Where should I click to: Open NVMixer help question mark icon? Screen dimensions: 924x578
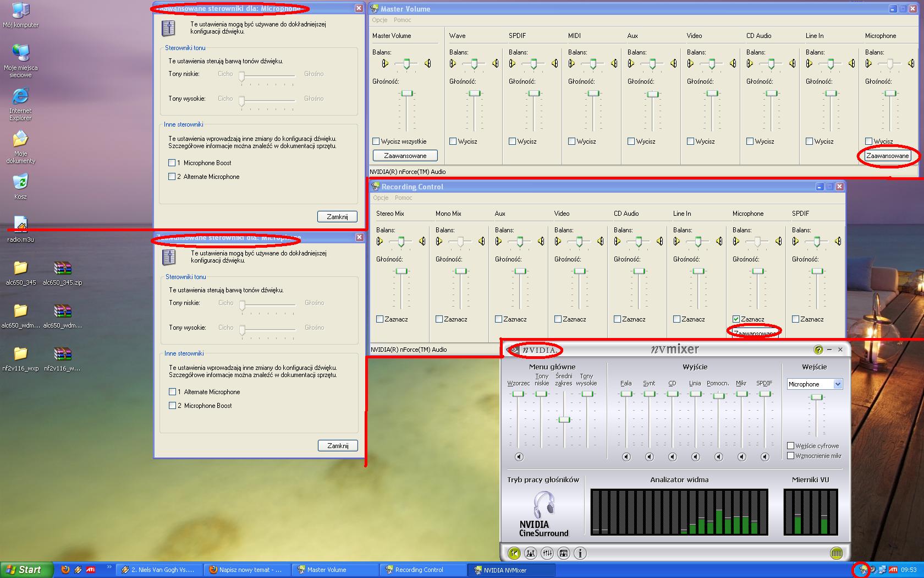[x=818, y=350]
